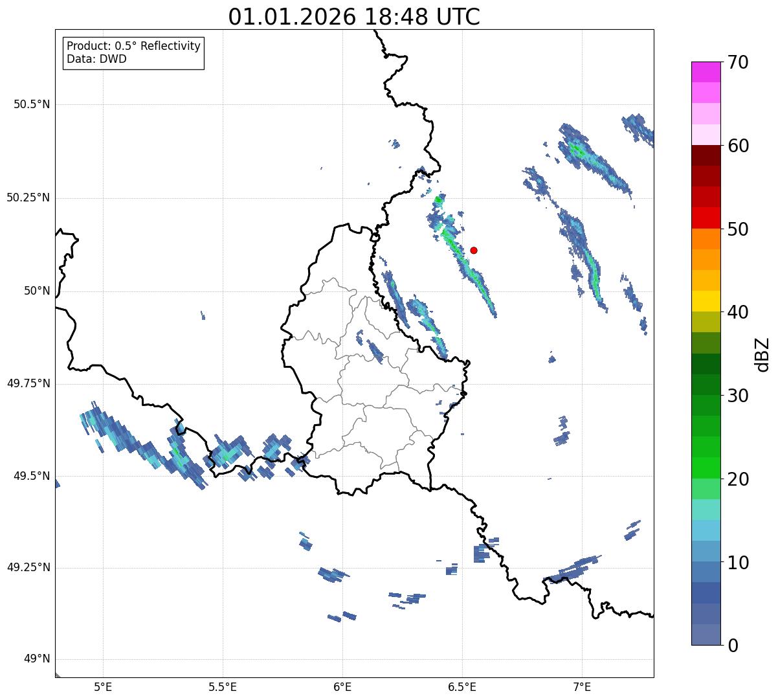The height and width of the screenshot is (700, 778).
Task: Click the 49.5°N latitude tick label
Action: pyautogui.click(x=32, y=476)
